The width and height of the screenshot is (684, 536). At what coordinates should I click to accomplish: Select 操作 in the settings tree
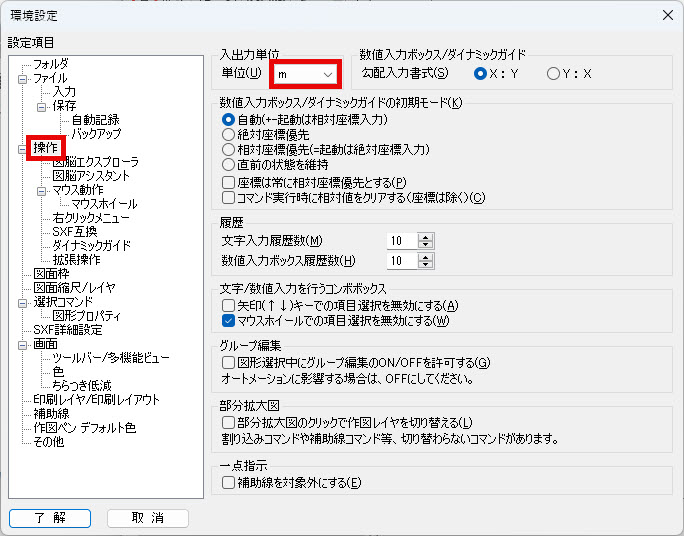point(46,148)
